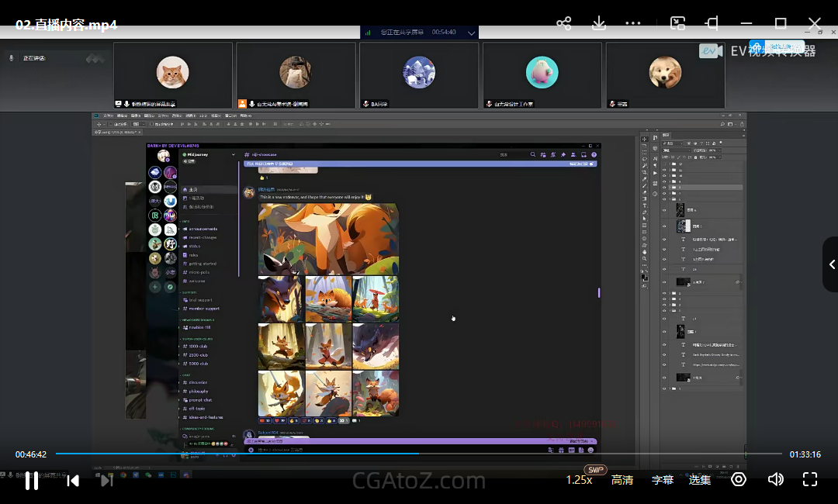This screenshot has height=504, width=838.
Task: Pin the player window on top
Action: tap(712, 23)
